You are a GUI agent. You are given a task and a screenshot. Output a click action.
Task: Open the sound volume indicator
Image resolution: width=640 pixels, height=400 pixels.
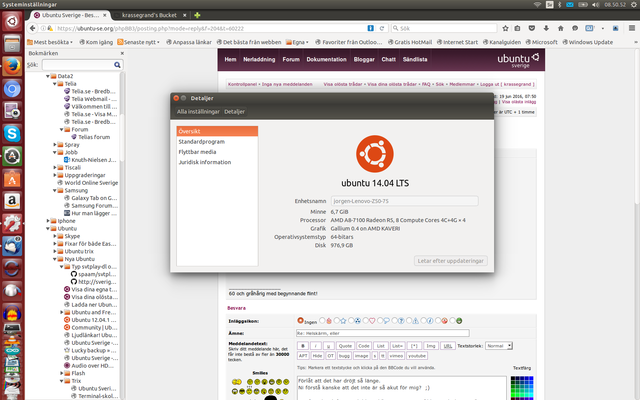[x=596, y=4]
